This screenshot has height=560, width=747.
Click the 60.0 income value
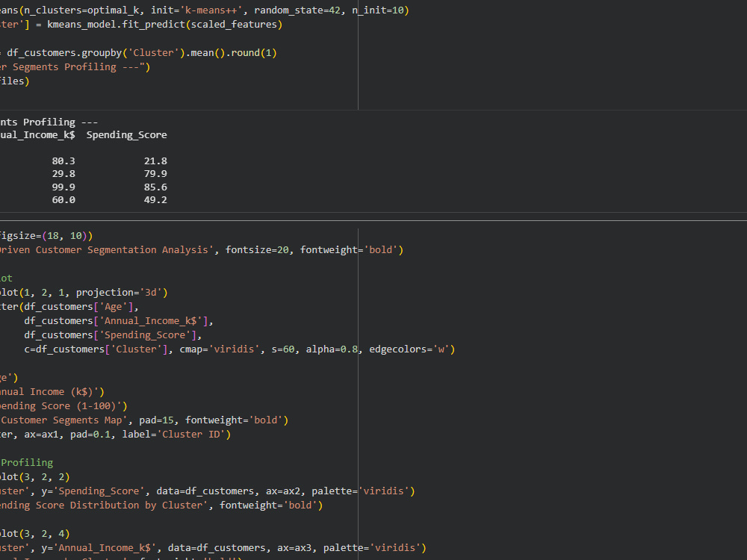63,200
